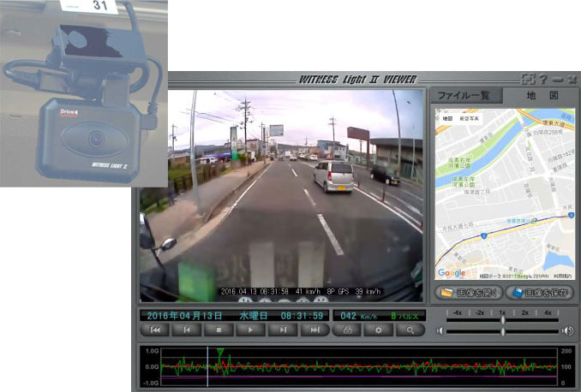
Task: Click the 042 Km/h speed readout
Action: (358, 316)
